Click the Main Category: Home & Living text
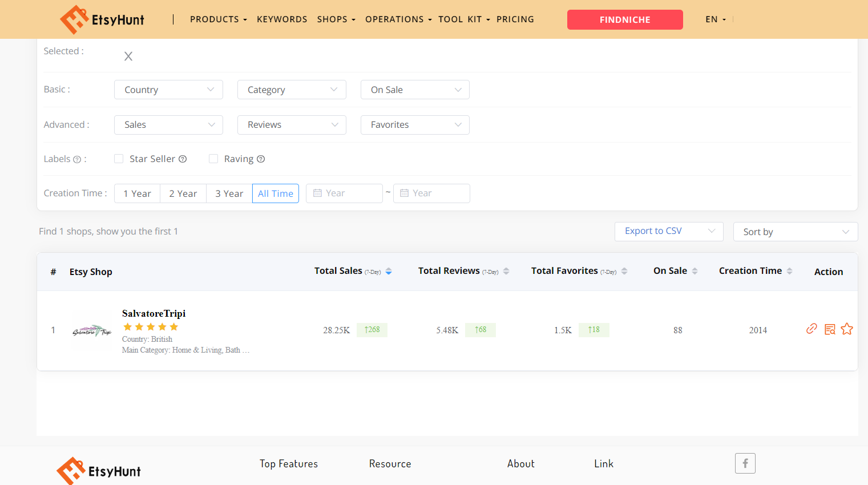This screenshot has height=485, width=868. [x=186, y=350]
